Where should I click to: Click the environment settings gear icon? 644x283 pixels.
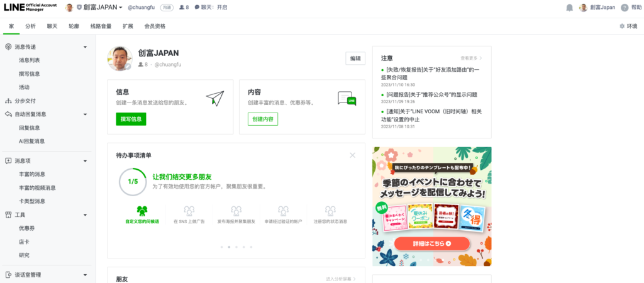point(622,26)
